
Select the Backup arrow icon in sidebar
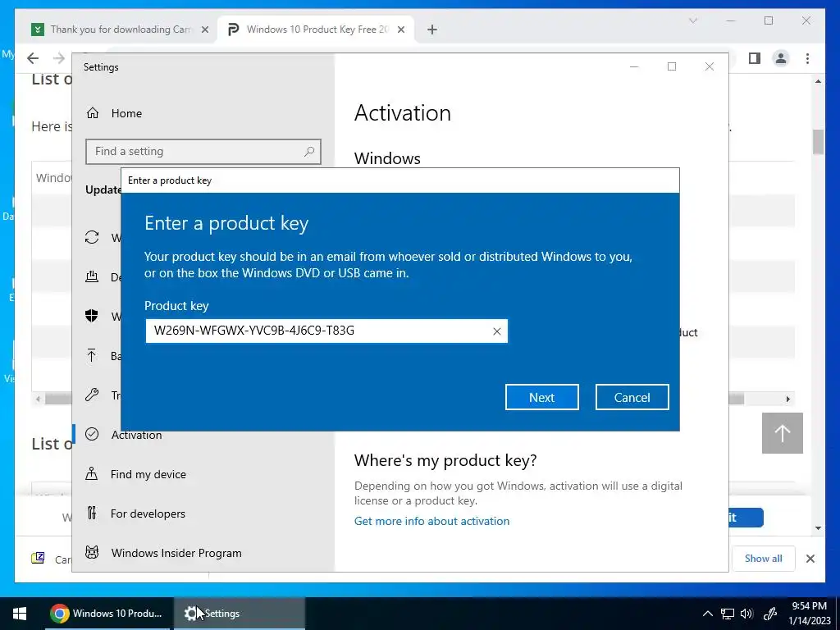tap(92, 355)
